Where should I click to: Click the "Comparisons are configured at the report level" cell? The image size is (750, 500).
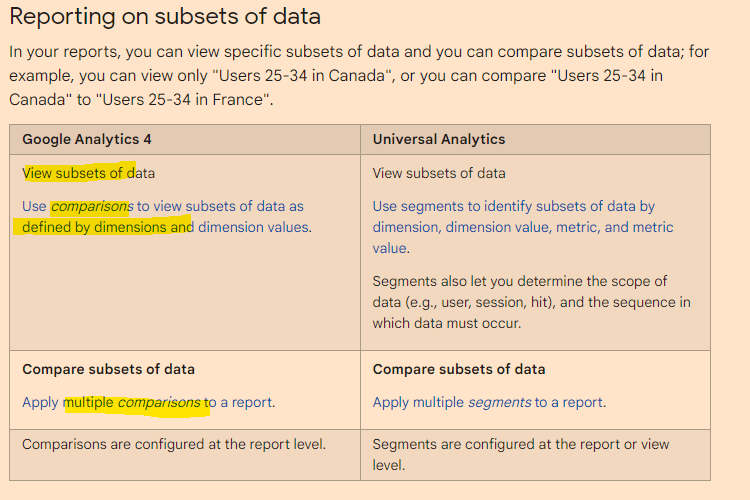point(174,444)
